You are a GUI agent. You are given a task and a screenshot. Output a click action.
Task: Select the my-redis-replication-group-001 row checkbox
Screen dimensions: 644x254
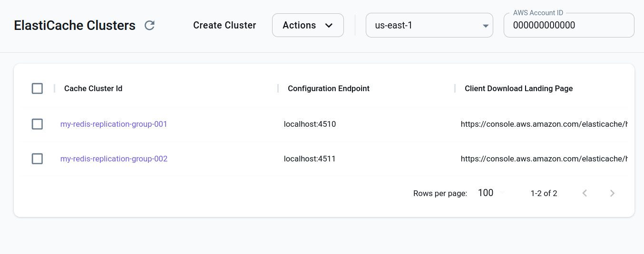click(x=37, y=124)
